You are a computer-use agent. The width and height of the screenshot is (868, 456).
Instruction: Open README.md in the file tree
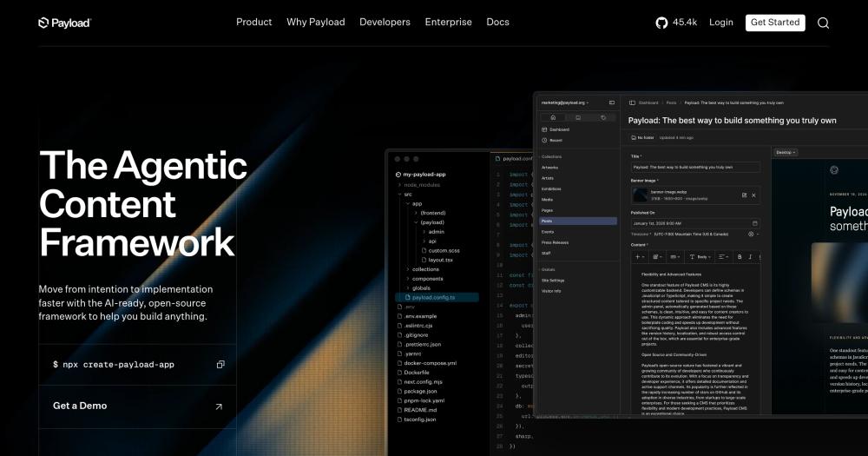417,410
